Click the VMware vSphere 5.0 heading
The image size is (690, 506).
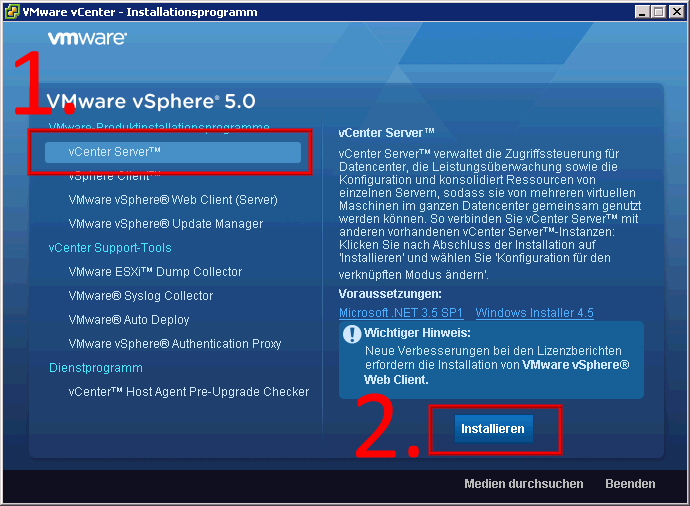(152, 101)
